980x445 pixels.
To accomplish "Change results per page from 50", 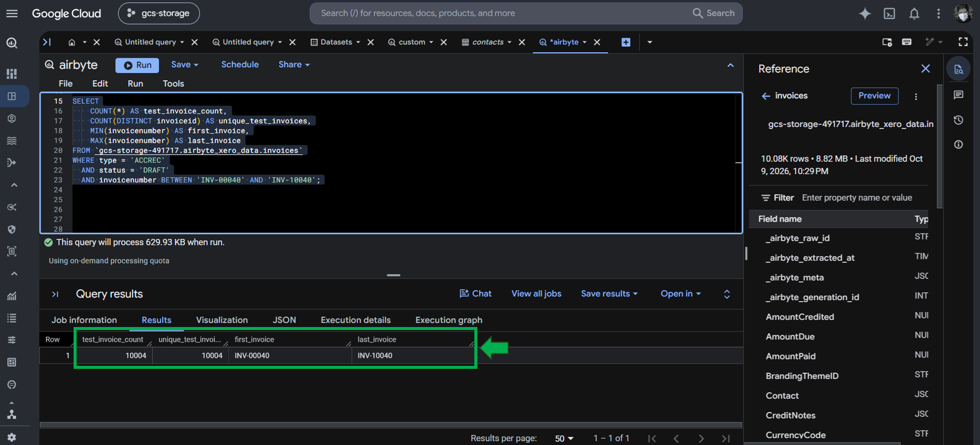I will pyautogui.click(x=564, y=439).
